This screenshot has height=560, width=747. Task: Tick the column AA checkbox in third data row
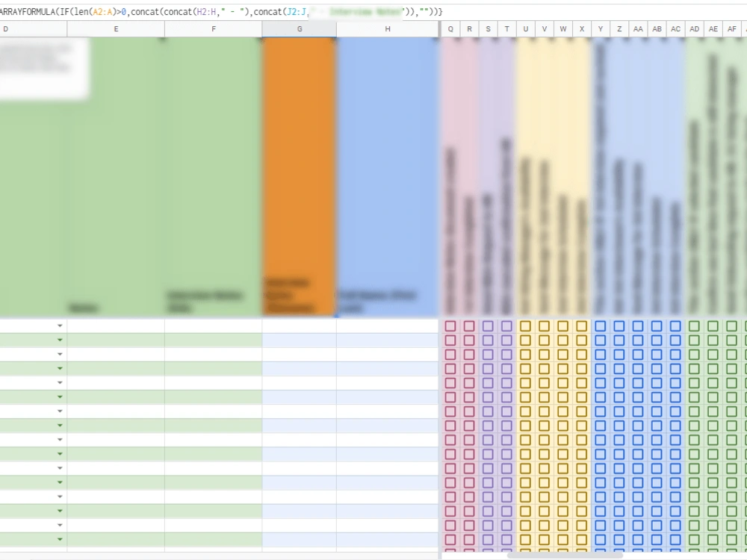[638, 355]
